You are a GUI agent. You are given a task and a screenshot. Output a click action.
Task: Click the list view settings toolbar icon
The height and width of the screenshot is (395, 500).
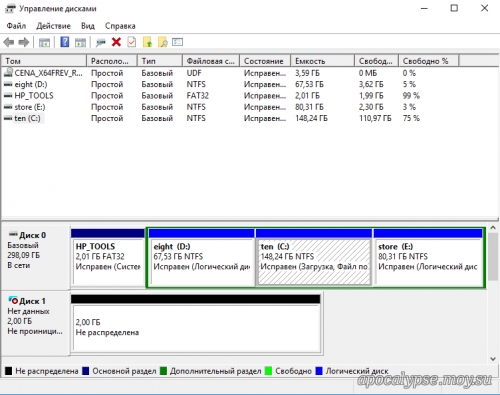click(x=177, y=42)
